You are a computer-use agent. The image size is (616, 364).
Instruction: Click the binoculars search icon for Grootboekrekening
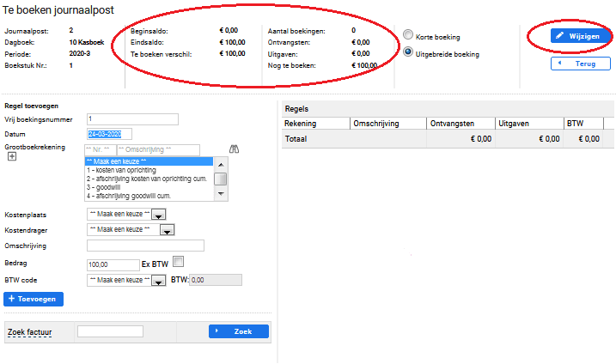[235, 149]
